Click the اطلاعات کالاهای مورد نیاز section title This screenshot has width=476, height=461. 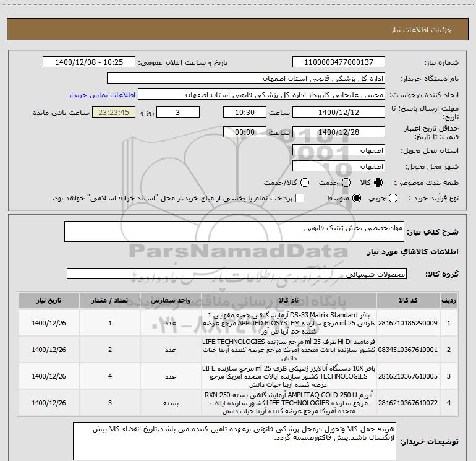click(x=412, y=252)
